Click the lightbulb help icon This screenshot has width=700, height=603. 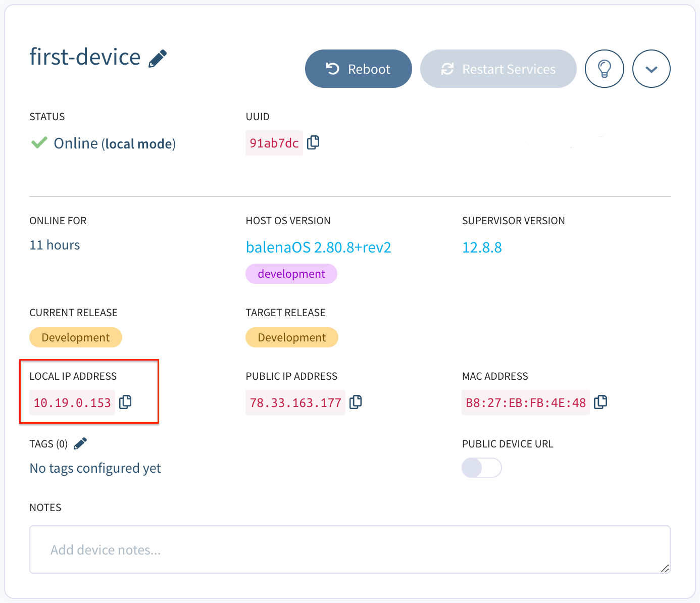tap(605, 69)
